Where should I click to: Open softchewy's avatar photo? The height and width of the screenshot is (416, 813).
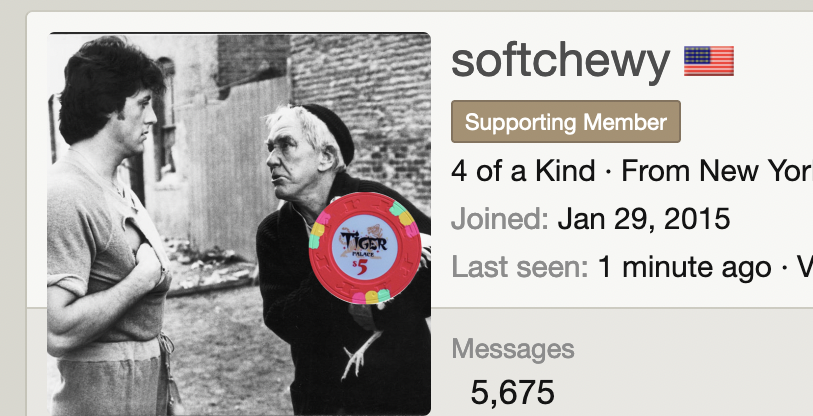[x=239, y=224]
